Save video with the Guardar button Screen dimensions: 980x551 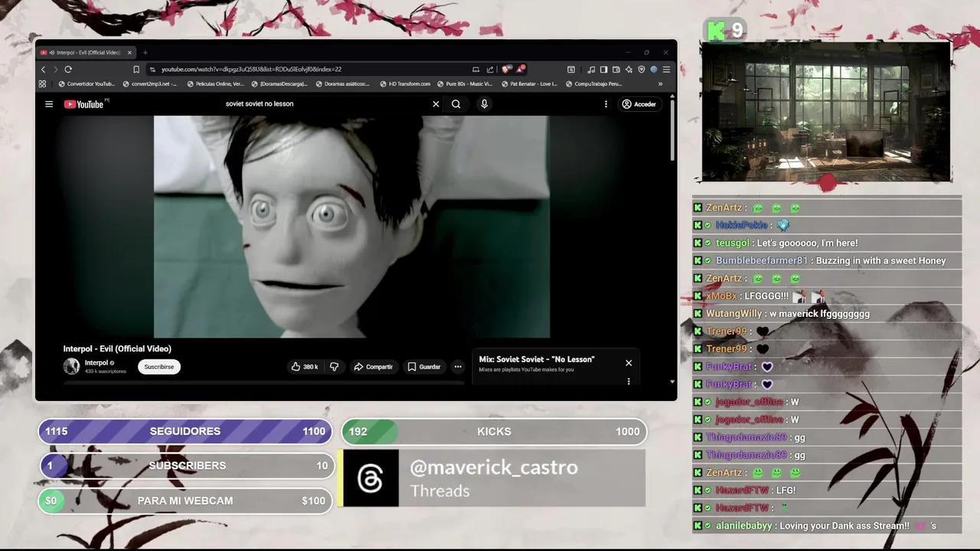424,367
